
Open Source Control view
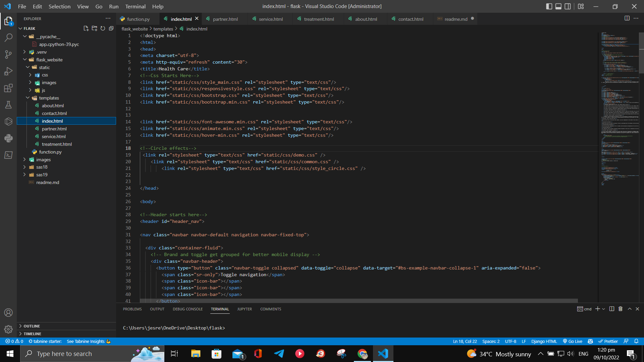pyautogui.click(x=8, y=54)
